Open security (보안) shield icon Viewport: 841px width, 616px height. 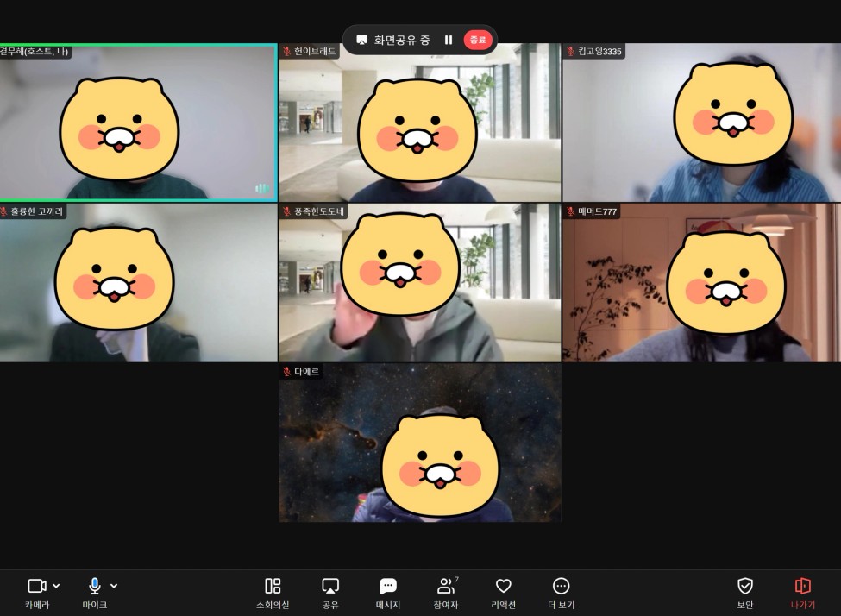pyautogui.click(x=745, y=586)
